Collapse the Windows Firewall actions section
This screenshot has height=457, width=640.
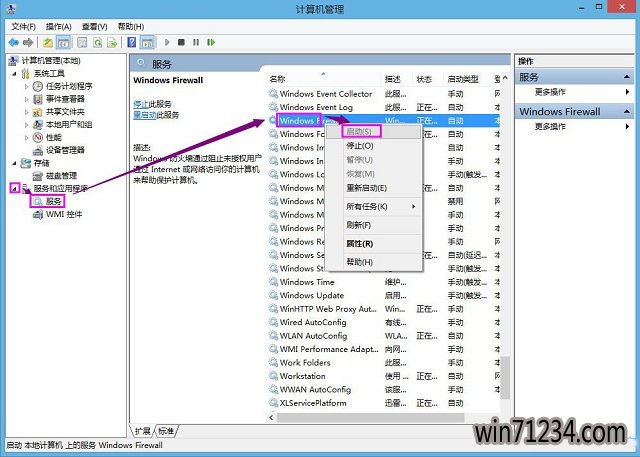[627, 111]
